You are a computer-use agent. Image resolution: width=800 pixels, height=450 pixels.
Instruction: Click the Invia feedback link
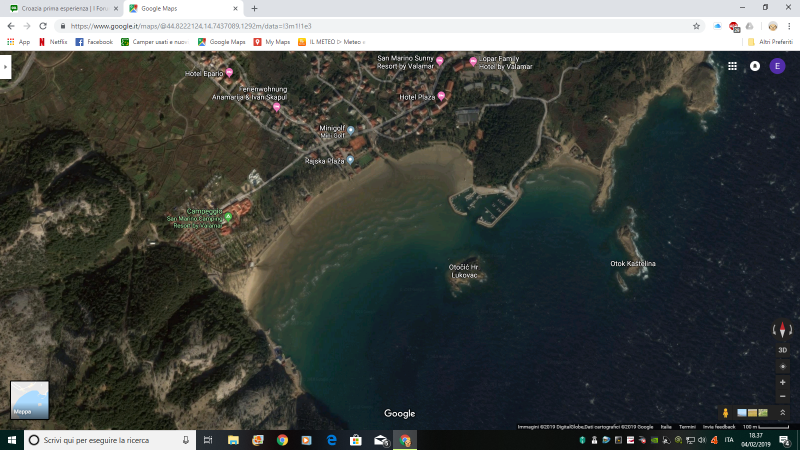[718, 426]
